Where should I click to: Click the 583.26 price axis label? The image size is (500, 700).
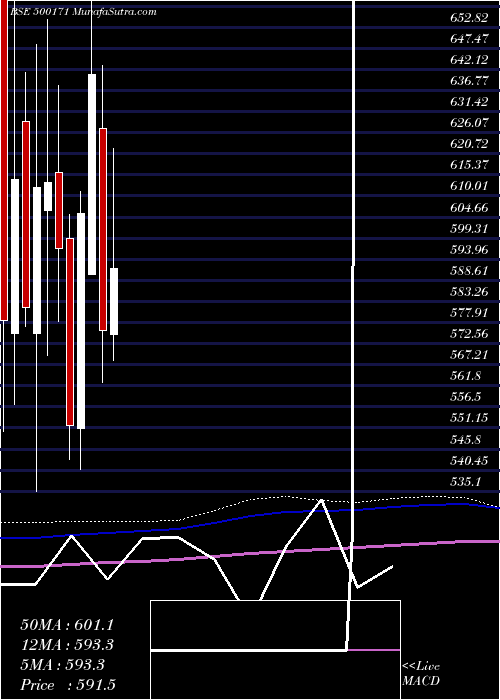[469, 292]
